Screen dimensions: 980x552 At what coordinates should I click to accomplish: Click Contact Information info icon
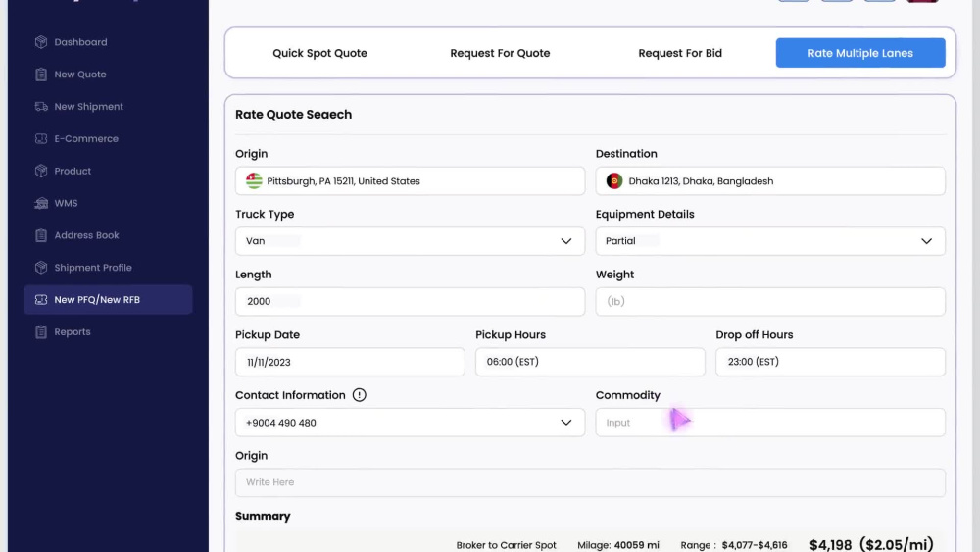click(x=360, y=395)
